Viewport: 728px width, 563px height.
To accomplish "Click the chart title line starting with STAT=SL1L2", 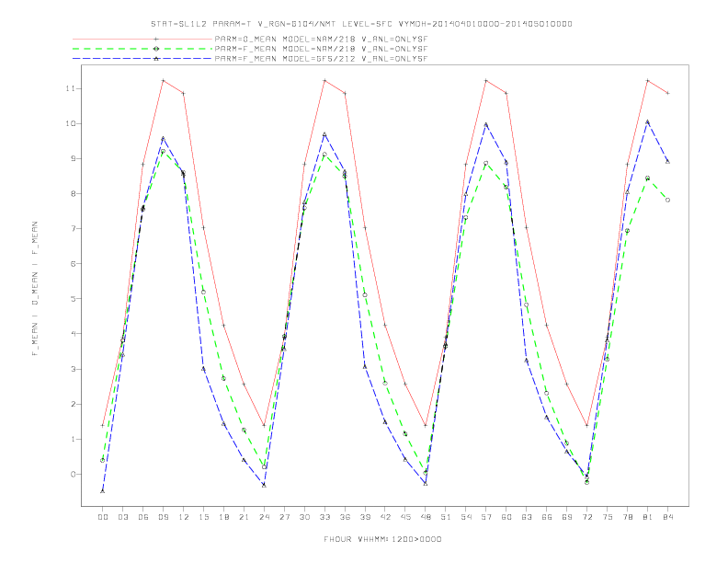I will pos(361,24).
